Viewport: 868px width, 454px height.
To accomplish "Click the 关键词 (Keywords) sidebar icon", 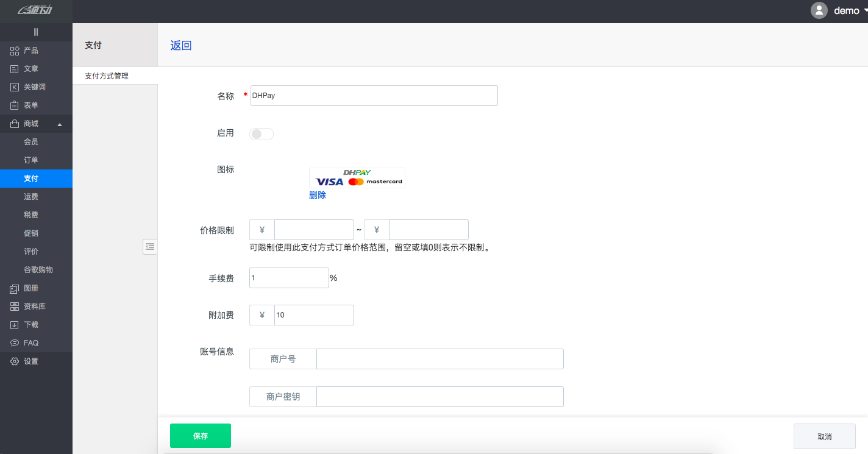I will 15,87.
